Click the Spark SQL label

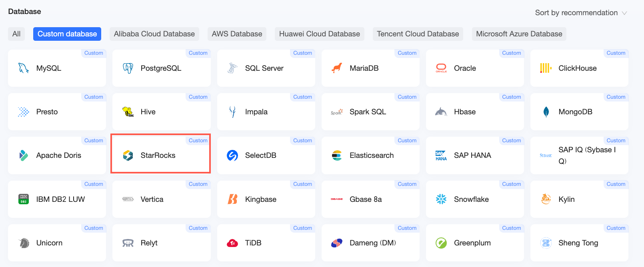[x=368, y=112]
